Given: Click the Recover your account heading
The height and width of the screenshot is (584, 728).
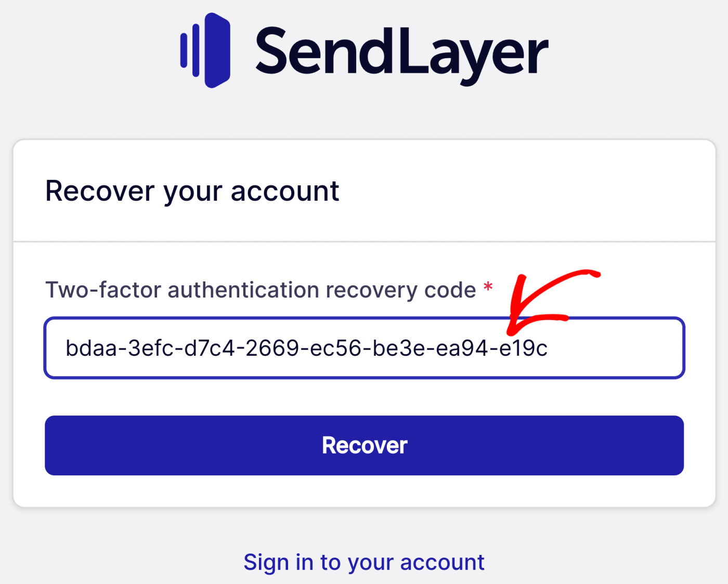Looking at the screenshot, I should (x=192, y=191).
